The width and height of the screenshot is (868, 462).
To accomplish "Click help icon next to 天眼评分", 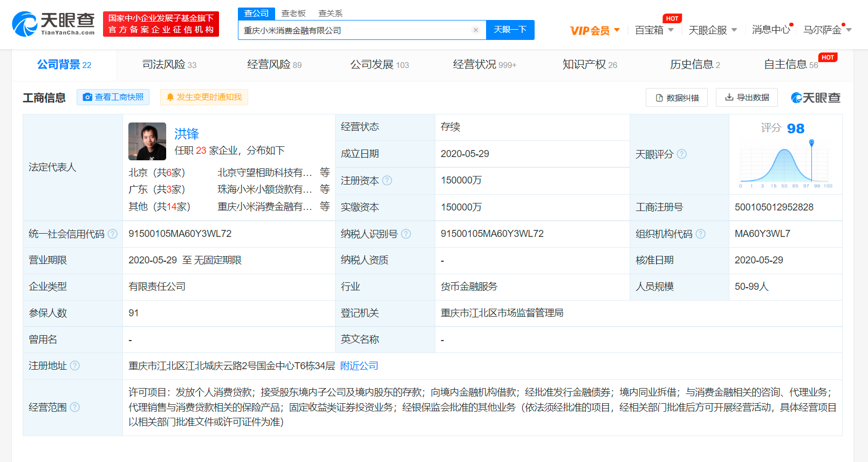I will (x=682, y=154).
